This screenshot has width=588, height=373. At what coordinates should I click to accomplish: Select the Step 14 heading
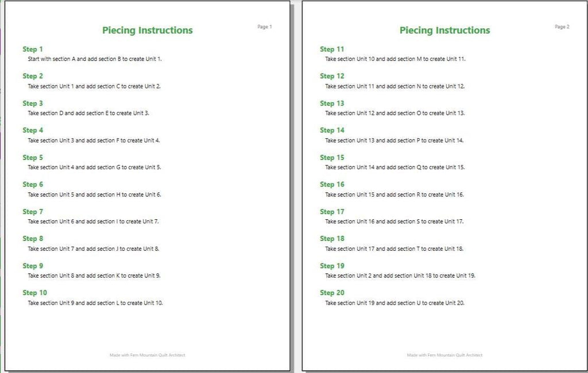click(x=332, y=130)
